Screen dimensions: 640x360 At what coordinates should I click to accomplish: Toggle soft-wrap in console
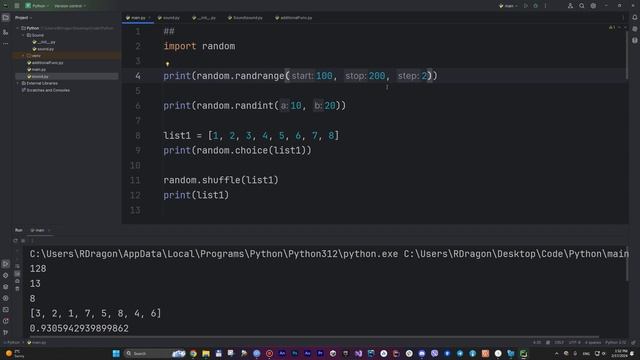click(17, 267)
